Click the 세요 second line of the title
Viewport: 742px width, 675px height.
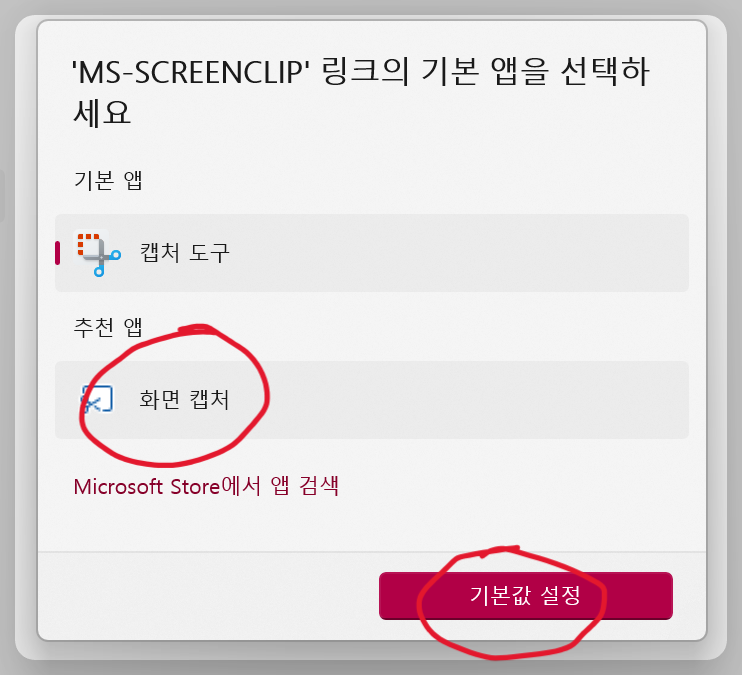pyautogui.click(x=102, y=114)
